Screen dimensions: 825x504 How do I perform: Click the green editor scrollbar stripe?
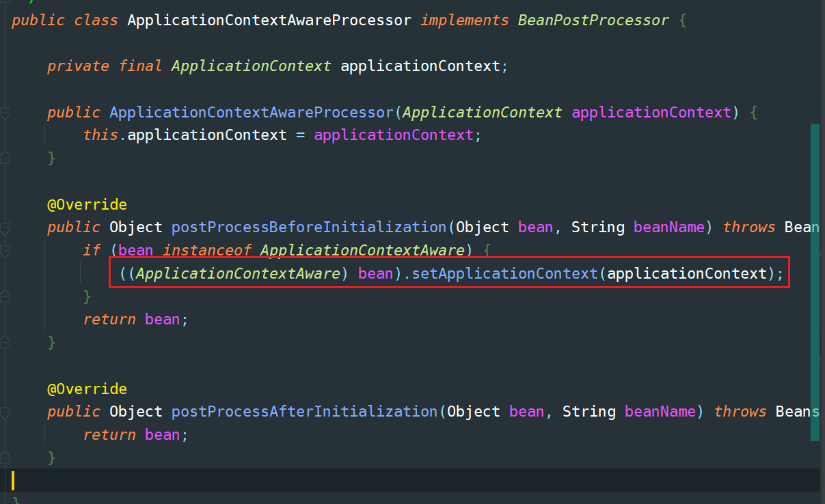click(814, 281)
